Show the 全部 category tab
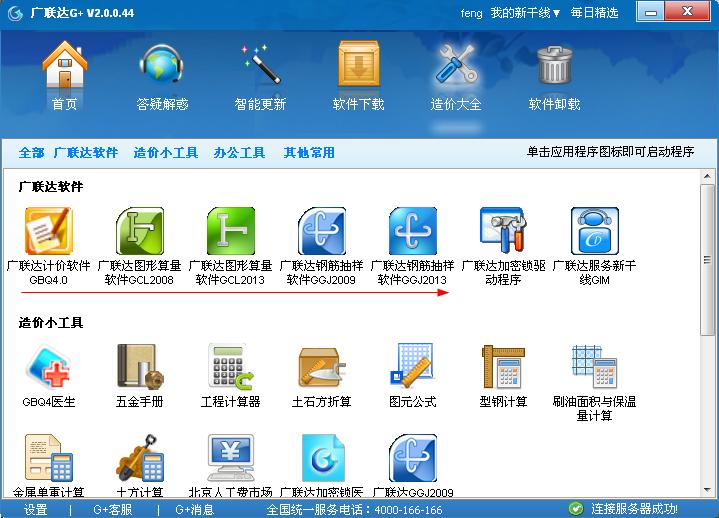This screenshot has width=719, height=518. point(32,153)
